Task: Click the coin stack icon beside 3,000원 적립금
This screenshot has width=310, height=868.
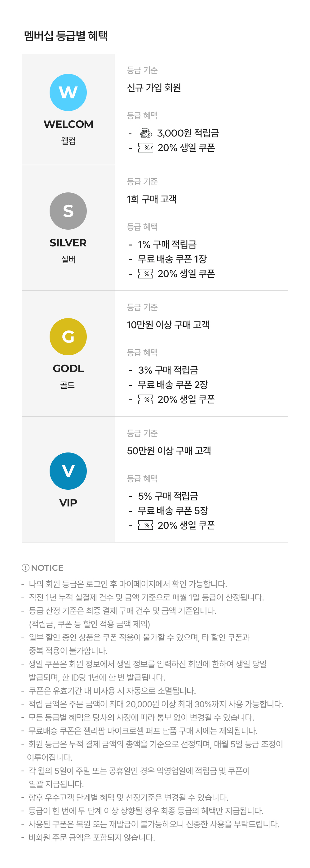Action: click(145, 133)
